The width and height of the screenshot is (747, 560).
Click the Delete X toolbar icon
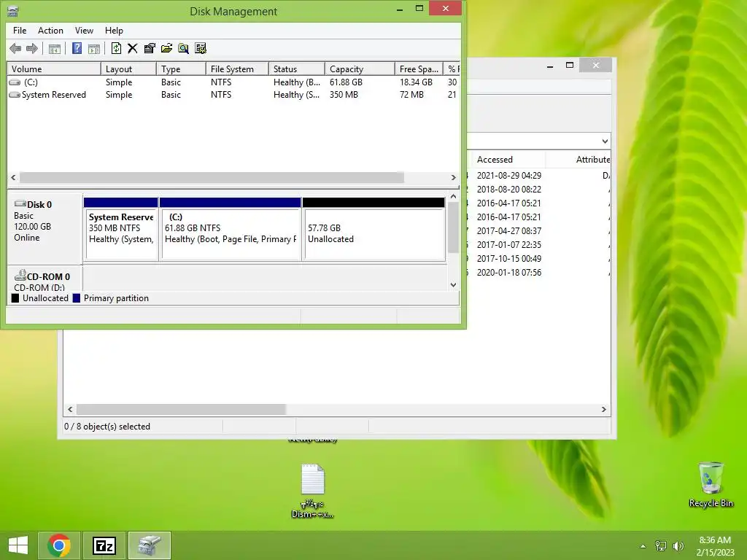coord(133,48)
